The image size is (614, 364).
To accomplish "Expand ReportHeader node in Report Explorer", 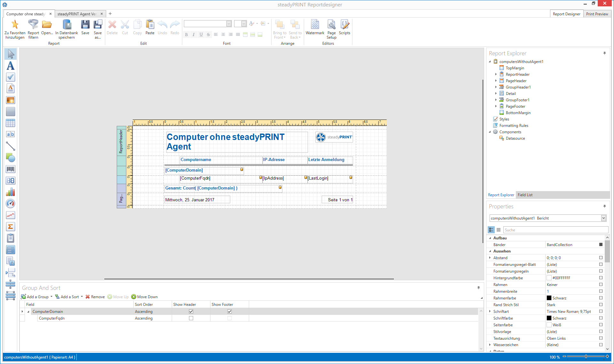I will [x=496, y=74].
